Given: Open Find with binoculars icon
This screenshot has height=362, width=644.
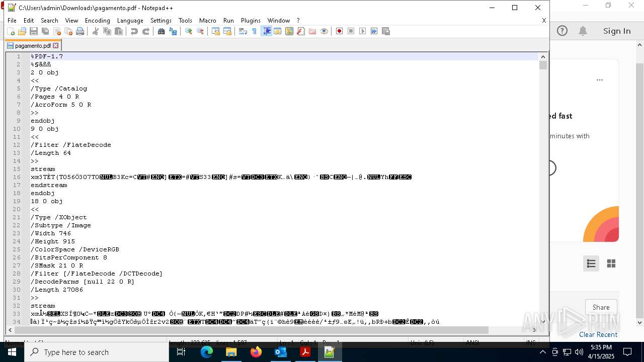Looking at the screenshot, I should coord(162,31).
